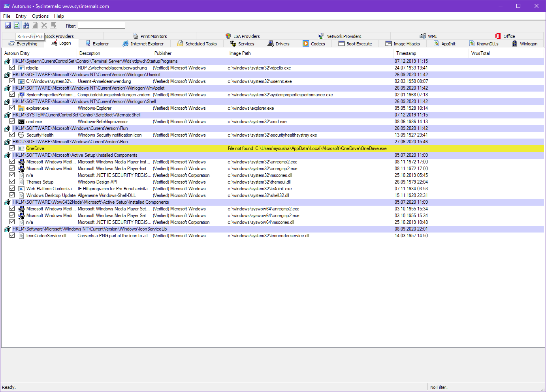Uncheck the IconCodecService.dll checkbox
Screen dimensions: 546x392
(x=12, y=235)
